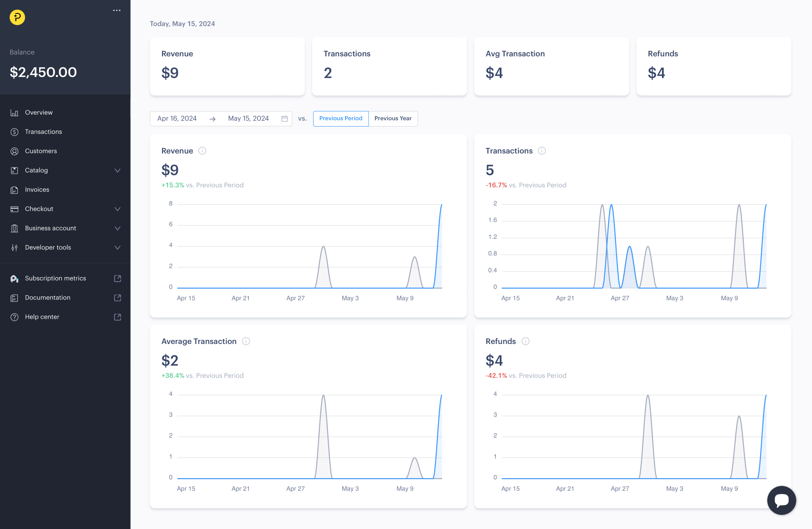Click the Average Transaction info icon

point(246,341)
